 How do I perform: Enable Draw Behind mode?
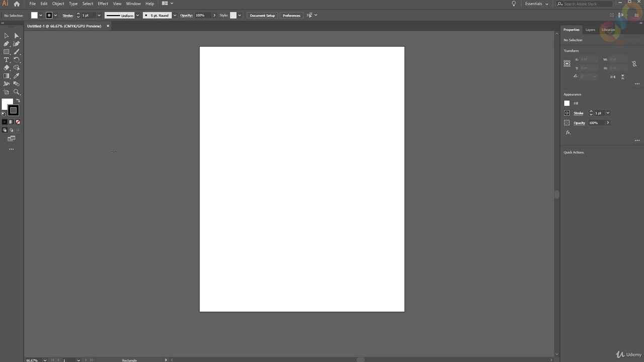point(11,130)
